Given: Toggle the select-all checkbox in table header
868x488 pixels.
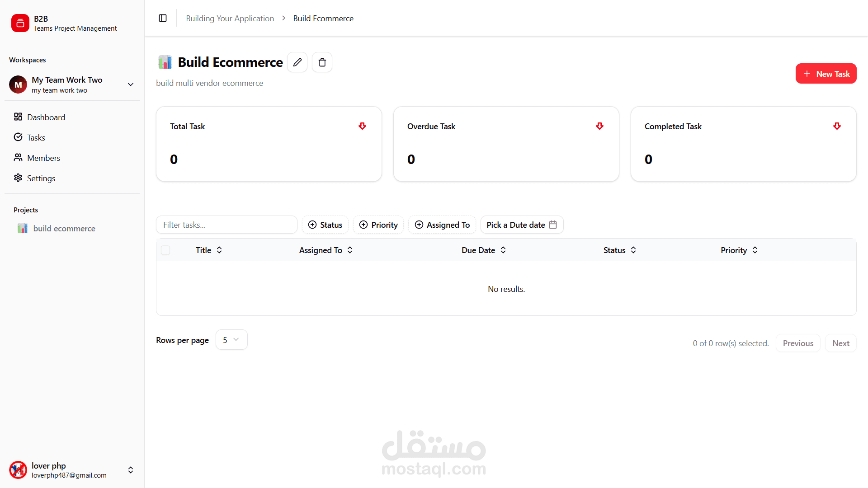Looking at the screenshot, I should tap(165, 250).
